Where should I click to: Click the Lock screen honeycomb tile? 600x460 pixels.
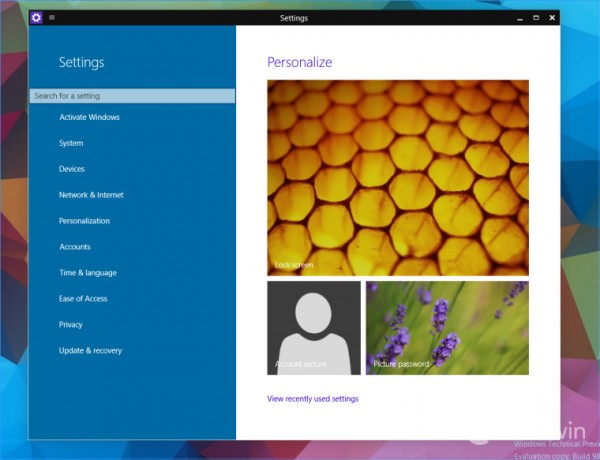point(398,178)
